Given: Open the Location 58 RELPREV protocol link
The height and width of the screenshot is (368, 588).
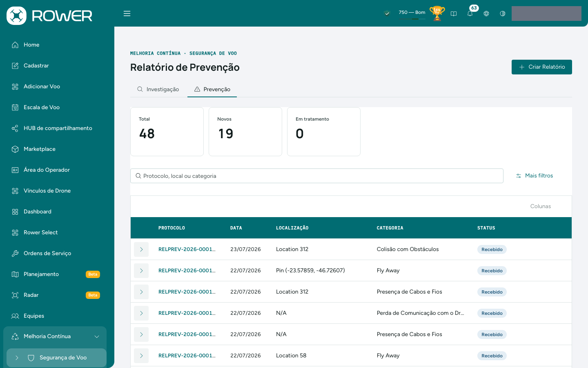Looking at the screenshot, I should point(187,356).
